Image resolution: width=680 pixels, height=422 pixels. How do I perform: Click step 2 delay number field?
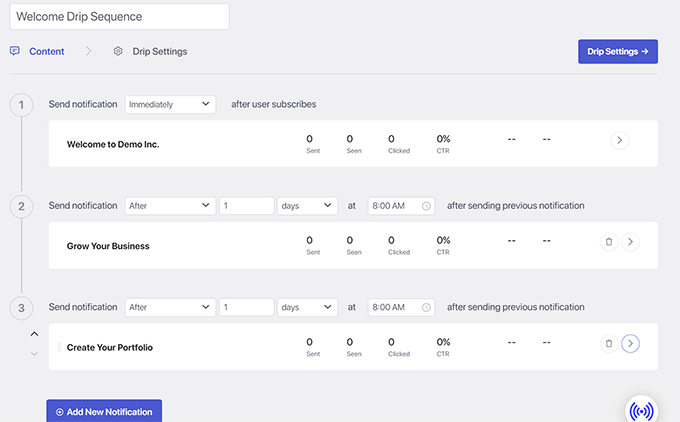247,206
